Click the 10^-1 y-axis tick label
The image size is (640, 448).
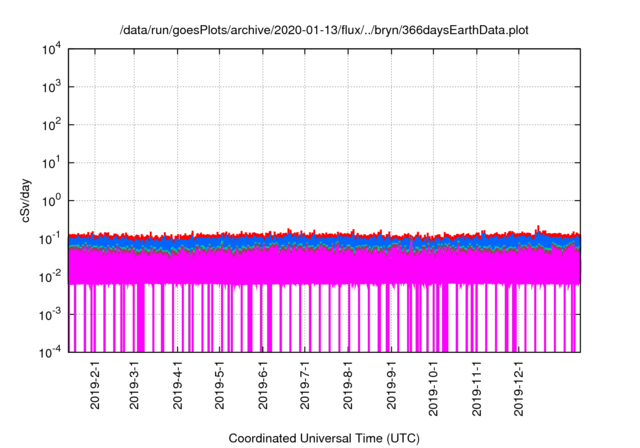[x=50, y=239]
